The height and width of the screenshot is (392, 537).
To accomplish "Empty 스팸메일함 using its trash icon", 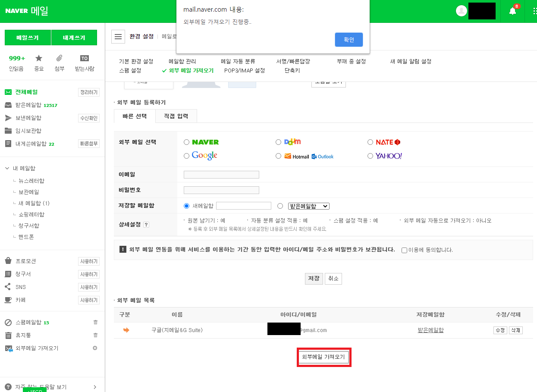I will (x=95, y=322).
